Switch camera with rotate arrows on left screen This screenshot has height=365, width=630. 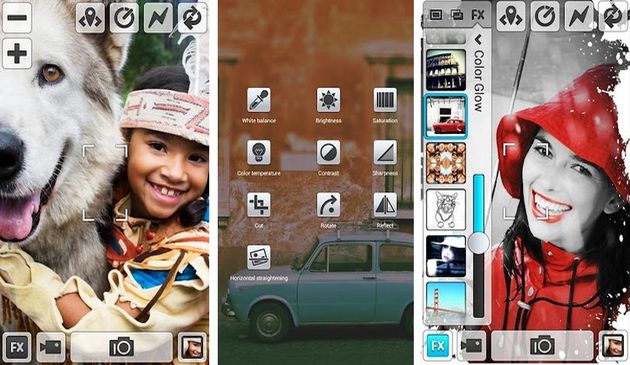point(192,18)
